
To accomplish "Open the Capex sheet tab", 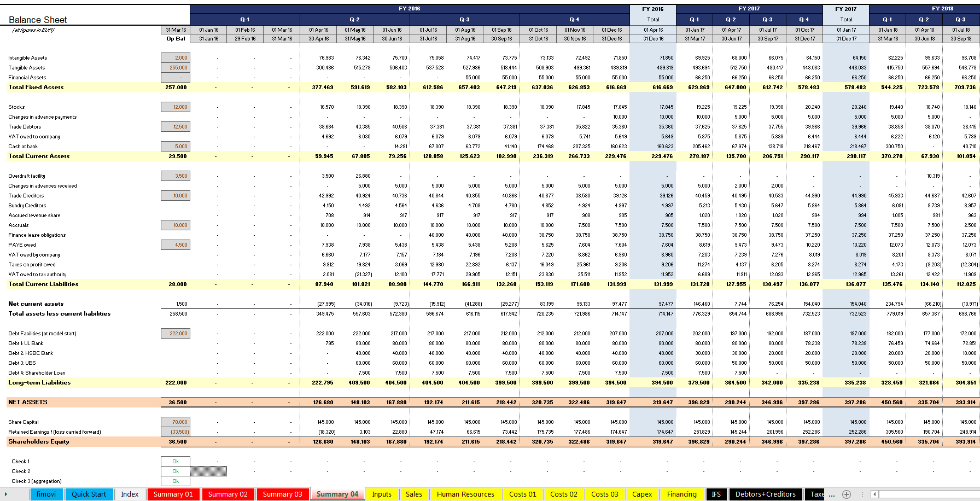I will pyautogui.click(x=642, y=494).
